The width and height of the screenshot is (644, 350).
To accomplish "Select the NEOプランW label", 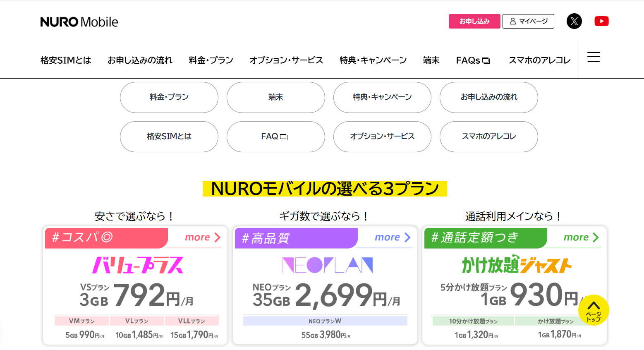I will click(325, 321).
